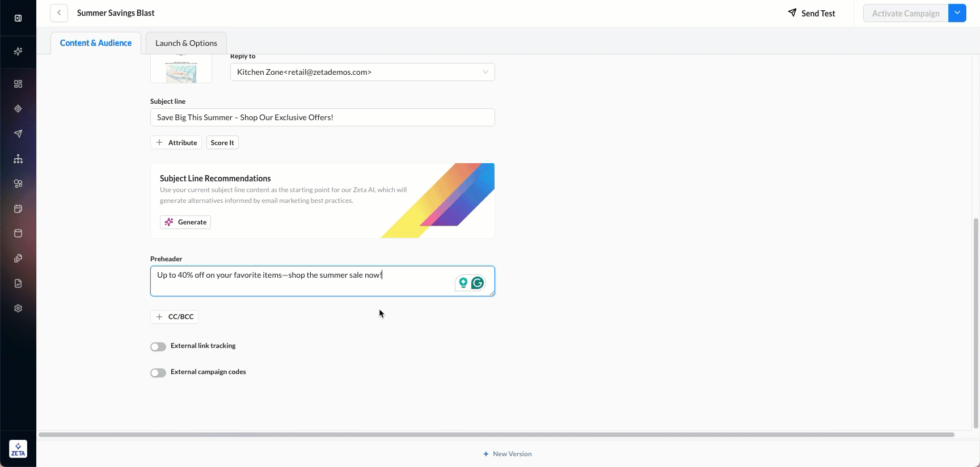Click the Grammarly G icon in Preheader

click(478, 283)
